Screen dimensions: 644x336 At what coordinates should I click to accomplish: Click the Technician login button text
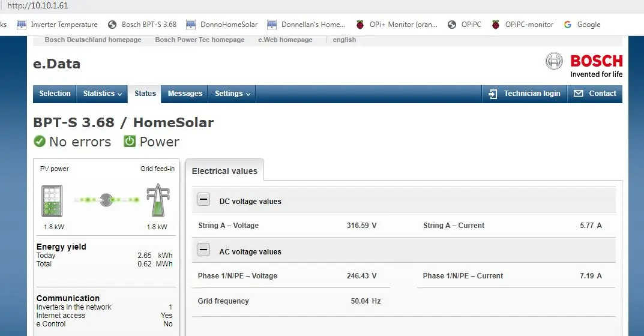tap(532, 94)
